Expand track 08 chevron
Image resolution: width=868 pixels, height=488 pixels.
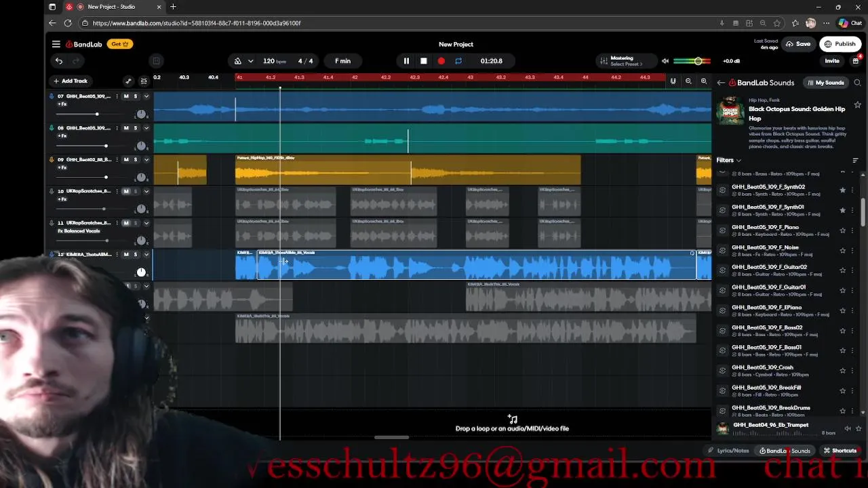[146, 128]
